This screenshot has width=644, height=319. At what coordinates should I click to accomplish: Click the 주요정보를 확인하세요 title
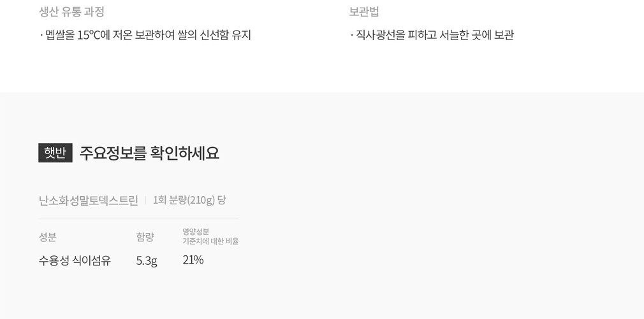(x=149, y=153)
